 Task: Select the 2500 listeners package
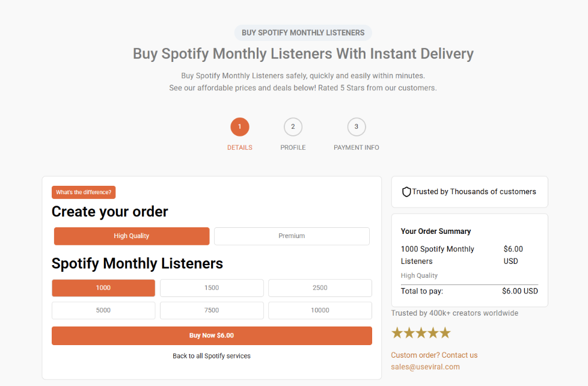point(320,288)
